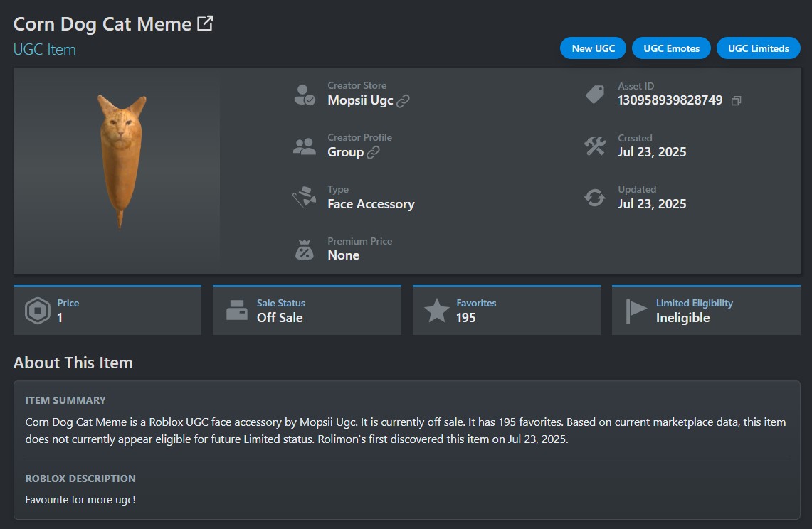Click the Favourite for more ugc! description
The image size is (812, 529).
point(80,500)
